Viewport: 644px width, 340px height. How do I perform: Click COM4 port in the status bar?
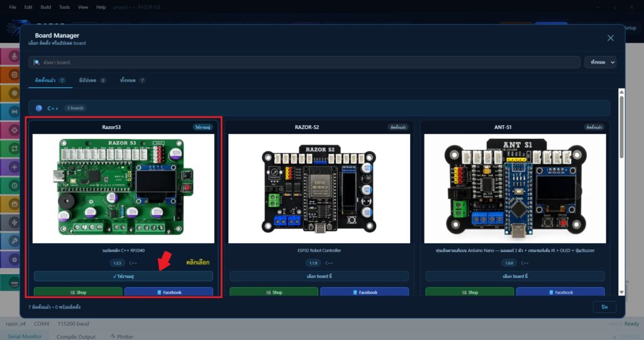pos(42,324)
